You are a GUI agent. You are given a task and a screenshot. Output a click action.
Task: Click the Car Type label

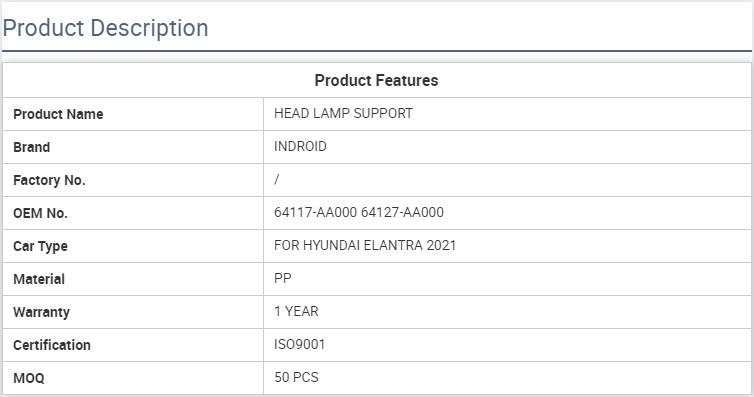click(x=40, y=247)
